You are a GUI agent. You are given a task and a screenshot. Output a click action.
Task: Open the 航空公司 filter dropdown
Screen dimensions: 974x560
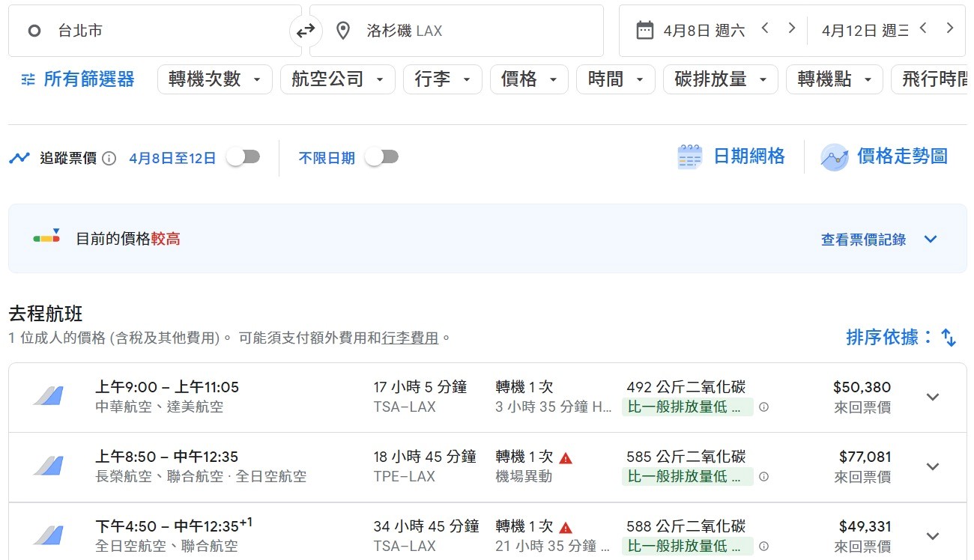[x=337, y=79]
